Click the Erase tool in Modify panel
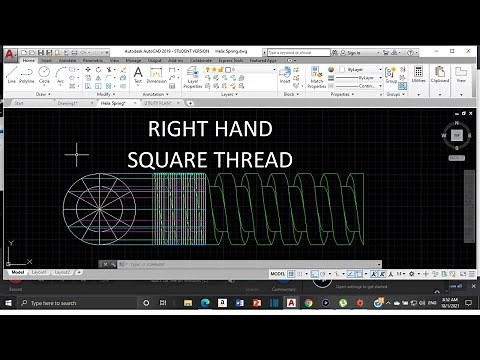This screenshot has width=480, height=360. pyautogui.click(x=123, y=69)
